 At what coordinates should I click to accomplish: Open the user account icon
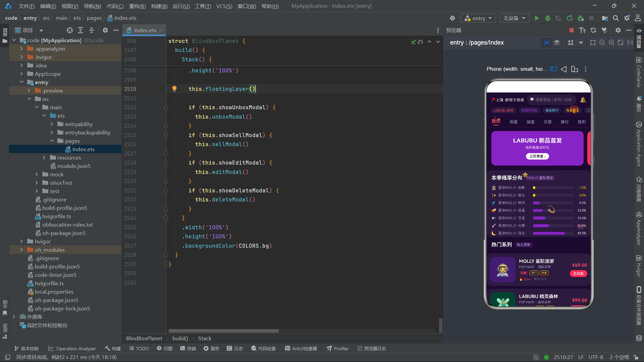click(638, 18)
